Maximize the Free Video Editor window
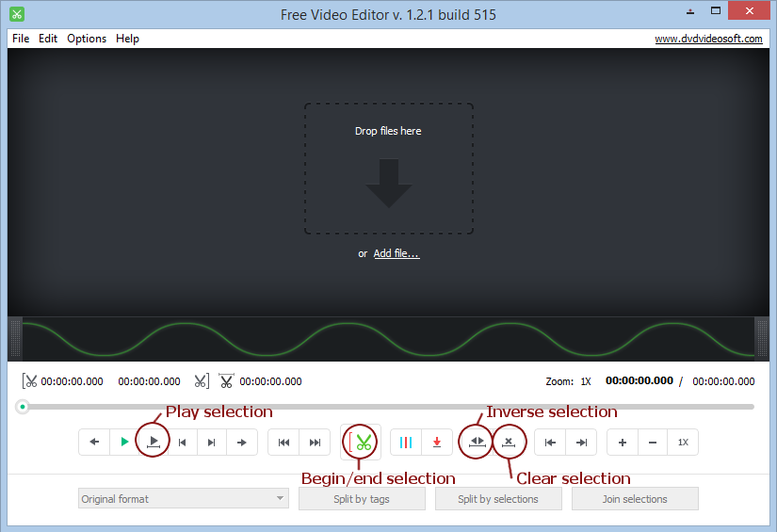This screenshot has width=777, height=532. (x=716, y=11)
